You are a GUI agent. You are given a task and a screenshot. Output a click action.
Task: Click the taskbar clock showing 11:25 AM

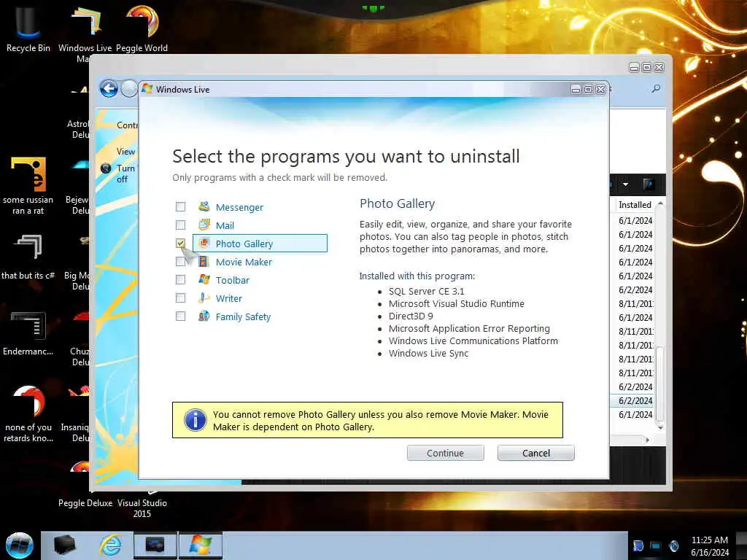[x=709, y=545]
